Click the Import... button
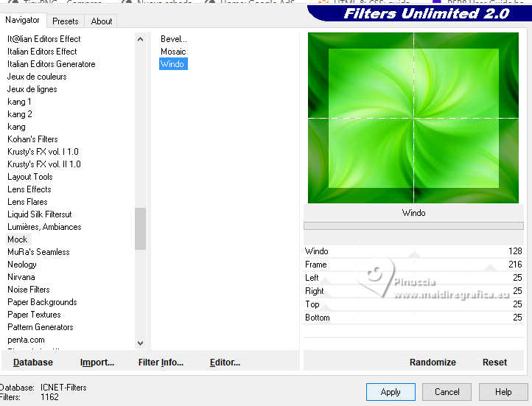Image resolution: width=532 pixels, height=406 pixels. point(97,363)
